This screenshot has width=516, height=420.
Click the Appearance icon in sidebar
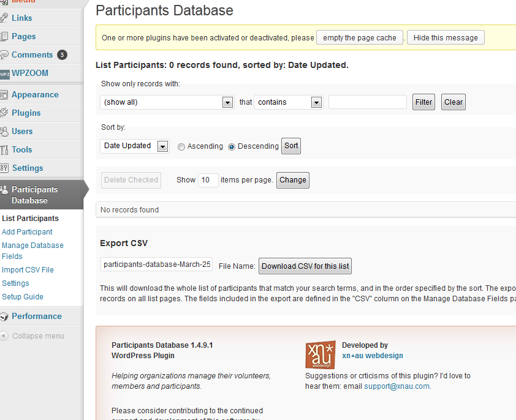tap(4, 95)
